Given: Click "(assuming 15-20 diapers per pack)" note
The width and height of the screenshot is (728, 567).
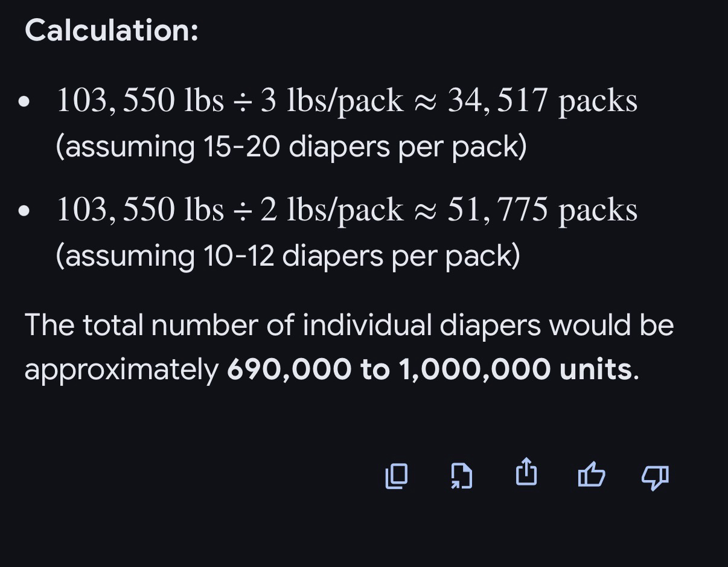Looking at the screenshot, I should (x=291, y=147).
